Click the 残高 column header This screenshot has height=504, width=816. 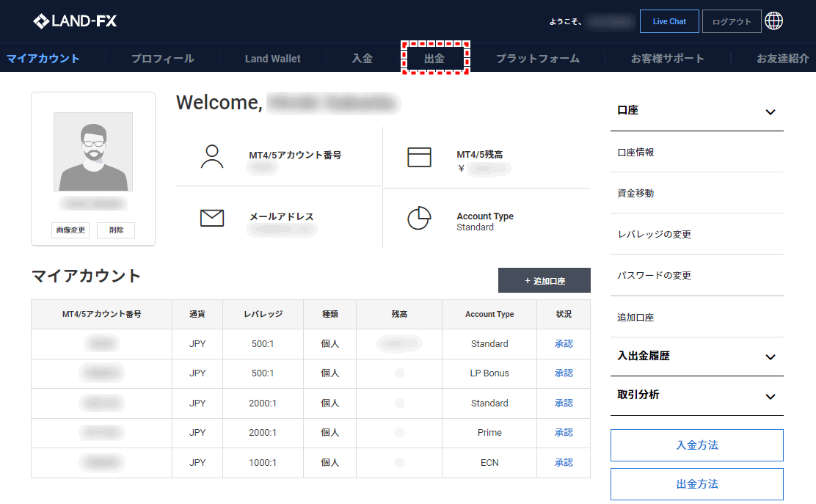point(399,314)
